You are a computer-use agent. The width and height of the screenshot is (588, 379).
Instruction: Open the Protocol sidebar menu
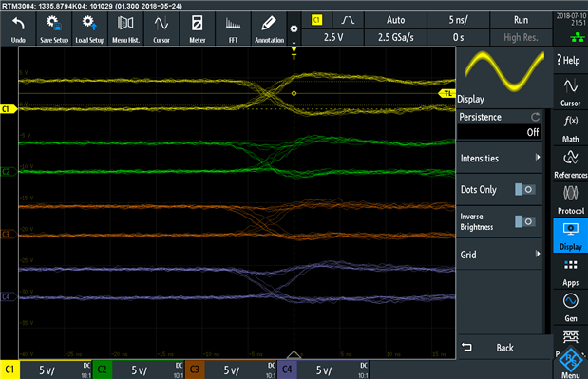pos(570,200)
